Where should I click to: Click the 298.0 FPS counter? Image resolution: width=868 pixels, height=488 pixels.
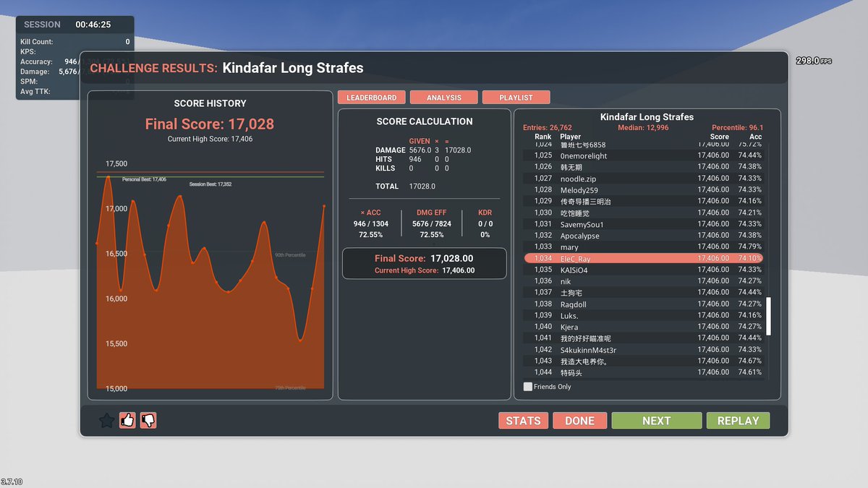(x=813, y=61)
